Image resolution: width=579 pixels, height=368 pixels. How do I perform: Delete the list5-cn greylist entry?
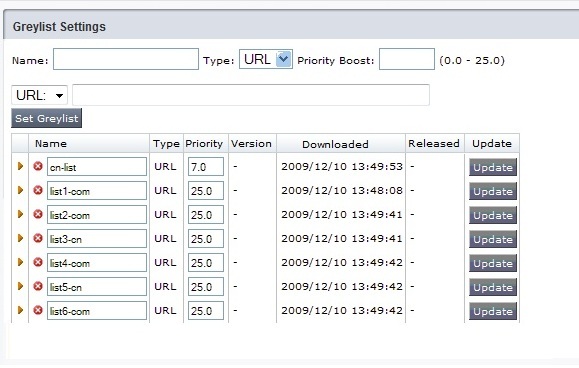[38, 286]
